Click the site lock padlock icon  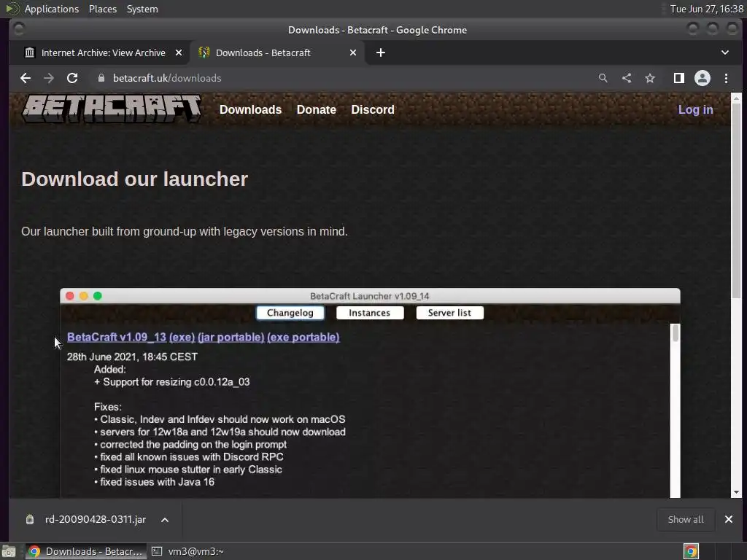click(x=101, y=78)
